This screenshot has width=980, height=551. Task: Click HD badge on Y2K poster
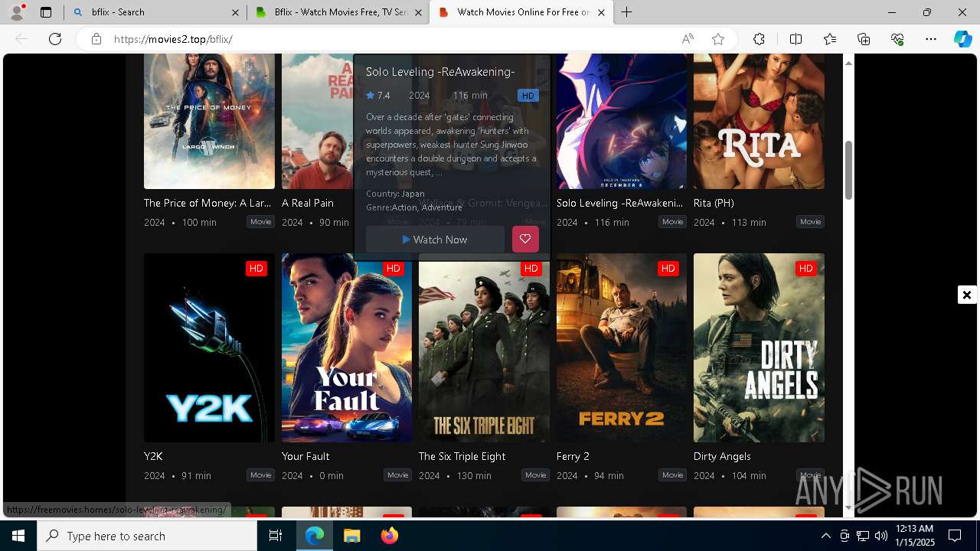click(x=256, y=269)
